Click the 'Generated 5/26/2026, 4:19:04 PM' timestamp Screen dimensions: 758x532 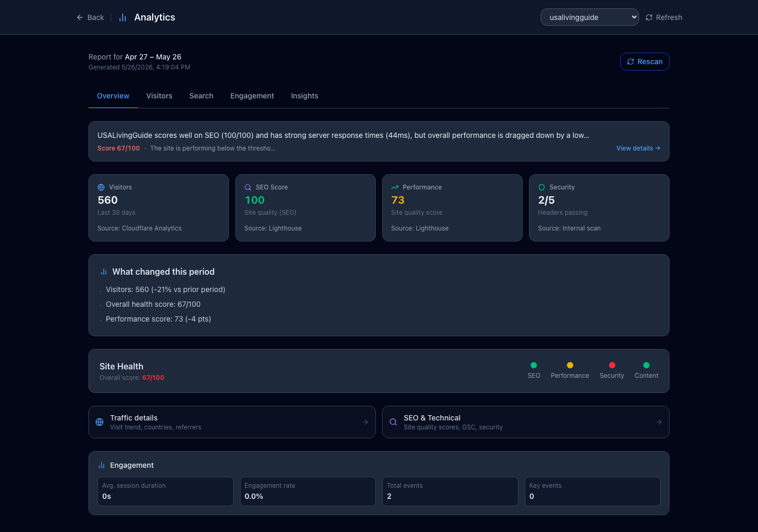(139, 67)
